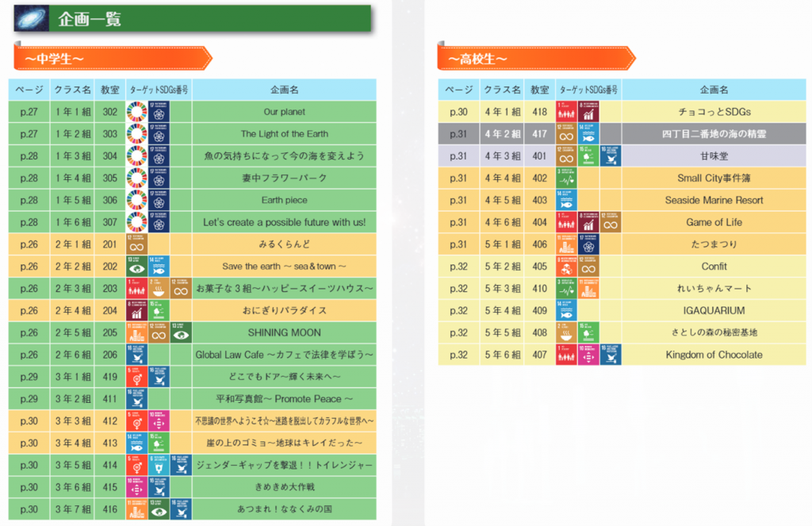The image size is (812, 526).
Task: Select the SDG 16 dove icon for Global Law Cafe
Action: (136, 355)
